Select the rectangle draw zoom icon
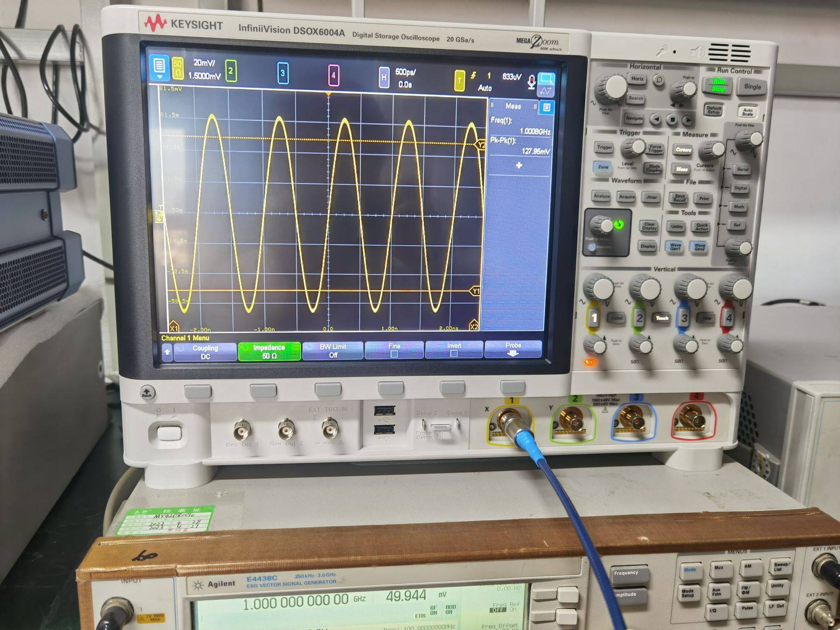840x630 pixels. [546, 79]
